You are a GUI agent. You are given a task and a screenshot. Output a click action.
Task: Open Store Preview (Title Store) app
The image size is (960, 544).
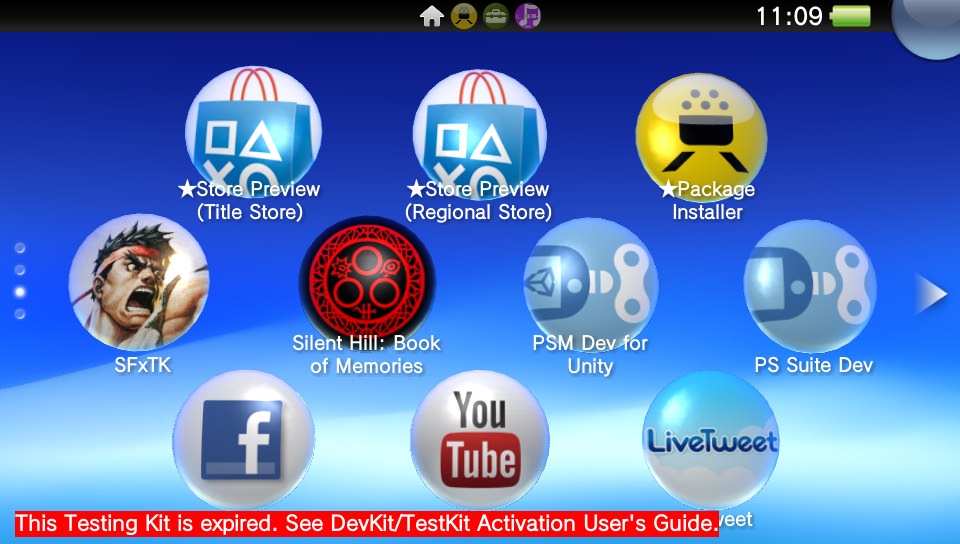click(253, 133)
